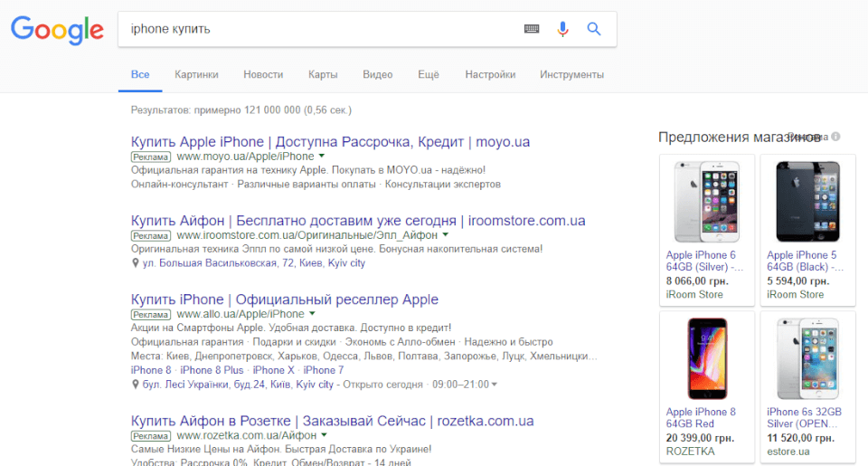Click the Google logo
868x466 pixels.
57,30
